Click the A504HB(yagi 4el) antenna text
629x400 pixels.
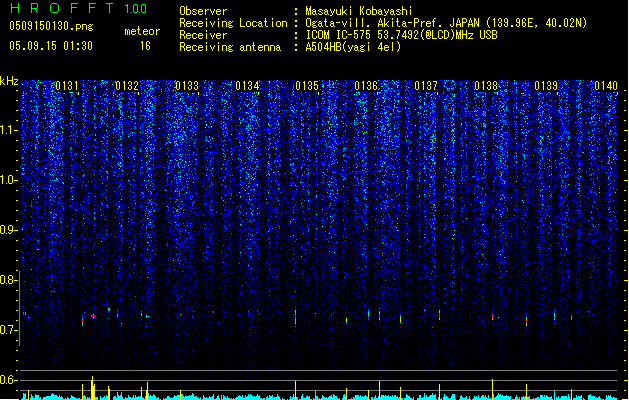click(x=353, y=47)
